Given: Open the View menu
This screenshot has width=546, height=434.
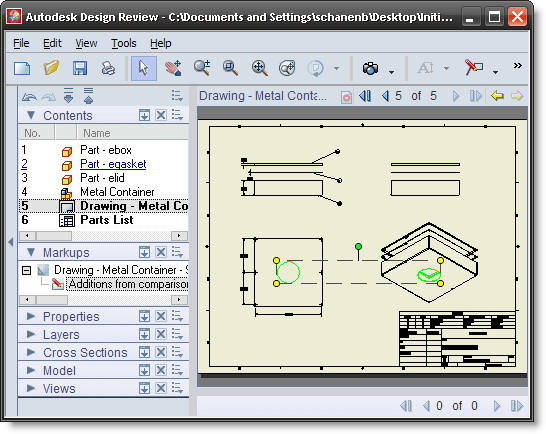Looking at the screenshot, I should tap(86, 43).
